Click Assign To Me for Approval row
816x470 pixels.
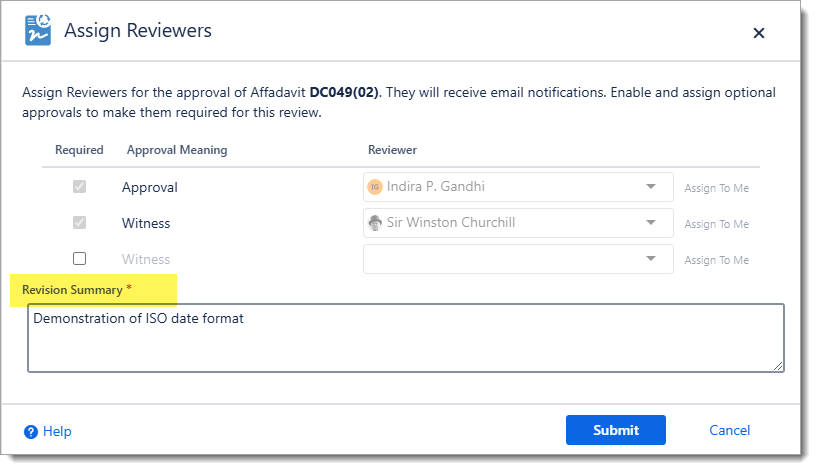coord(716,188)
